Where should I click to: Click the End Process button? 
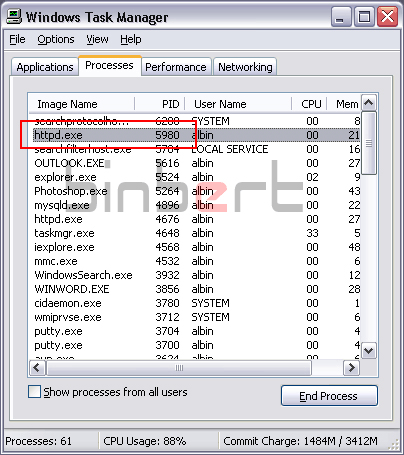tap(329, 396)
